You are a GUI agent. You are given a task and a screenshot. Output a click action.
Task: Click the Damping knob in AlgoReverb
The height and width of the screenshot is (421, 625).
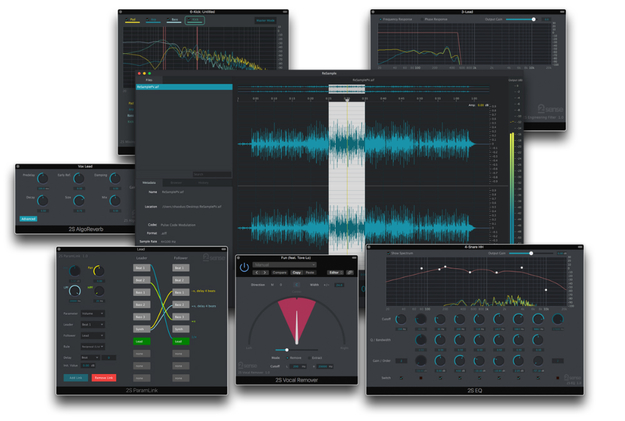(115, 178)
